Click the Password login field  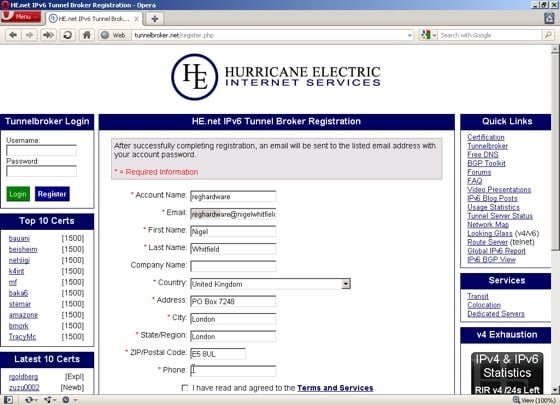tap(41, 171)
